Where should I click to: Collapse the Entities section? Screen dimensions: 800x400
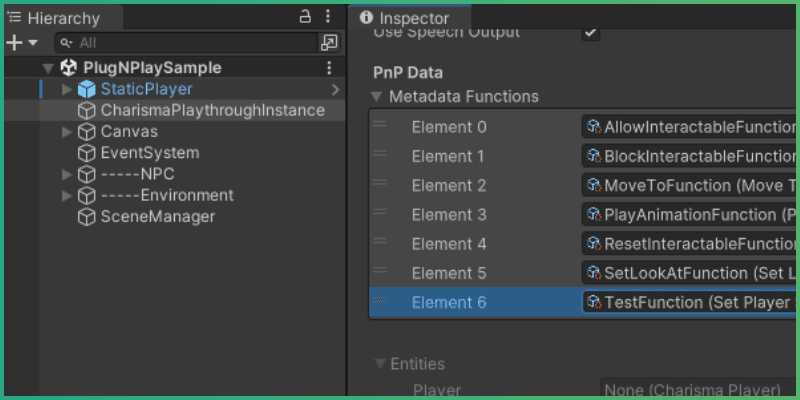[x=379, y=364]
